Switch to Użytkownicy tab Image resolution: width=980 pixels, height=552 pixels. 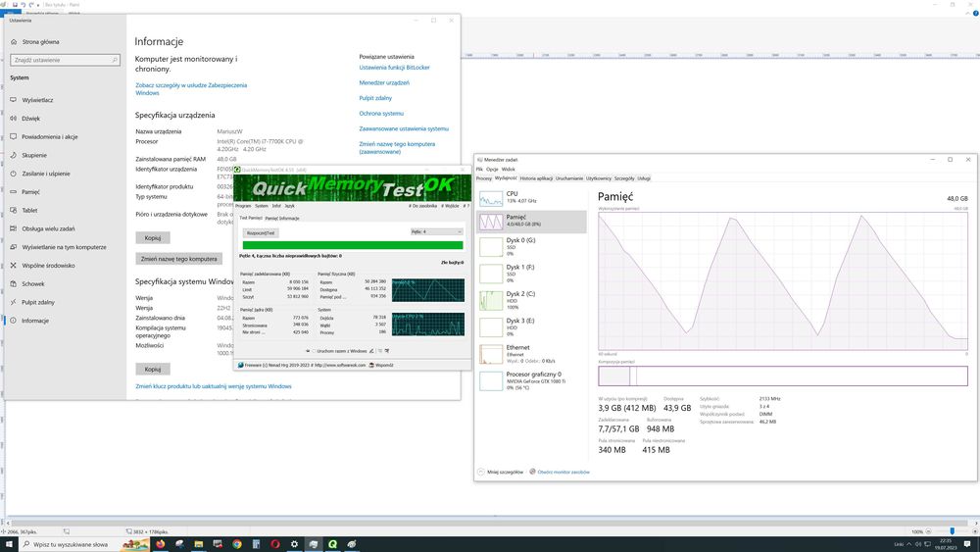point(599,178)
